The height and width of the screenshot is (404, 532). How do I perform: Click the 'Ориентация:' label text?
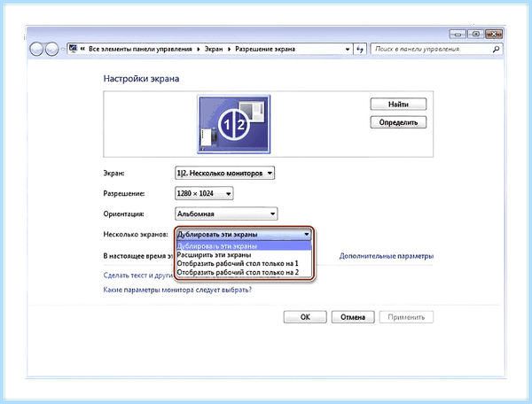click(x=123, y=214)
